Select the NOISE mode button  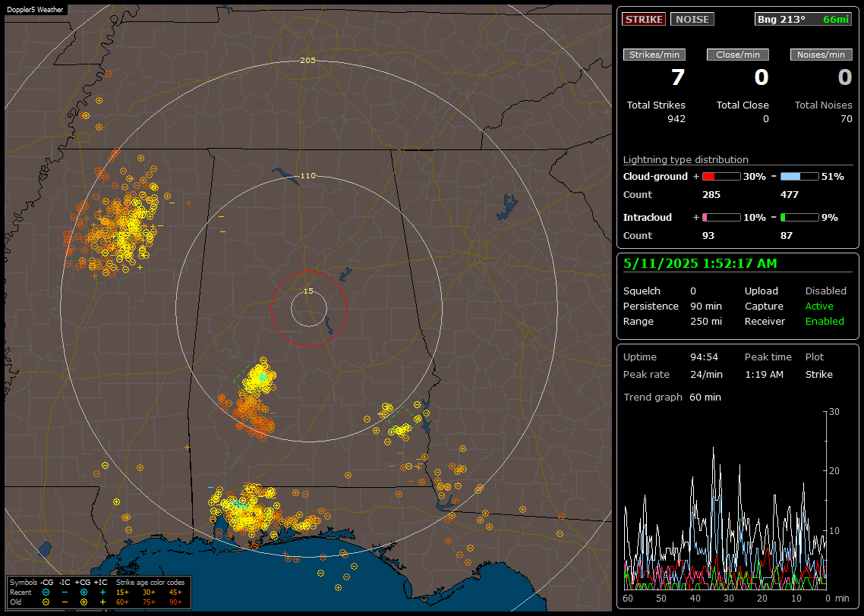(x=692, y=19)
